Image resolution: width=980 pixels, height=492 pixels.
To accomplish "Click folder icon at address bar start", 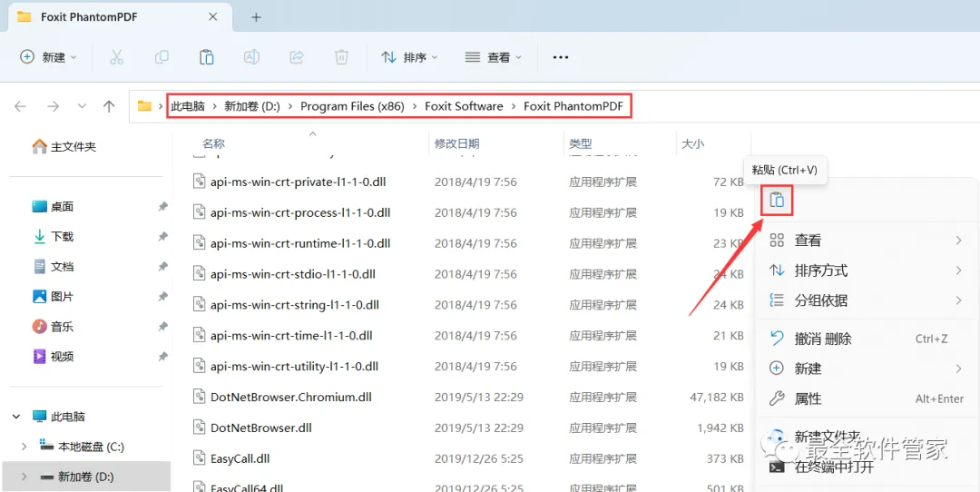I will (x=144, y=105).
